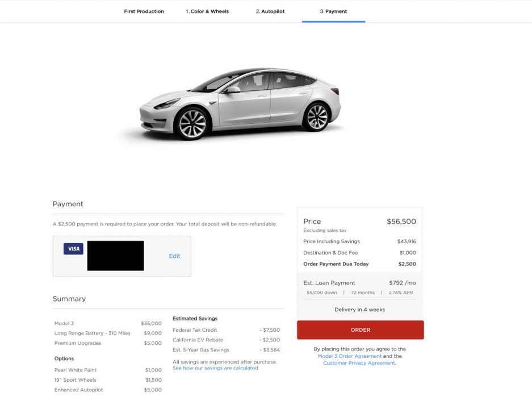Click the non-refundable deposit notice

click(165, 224)
